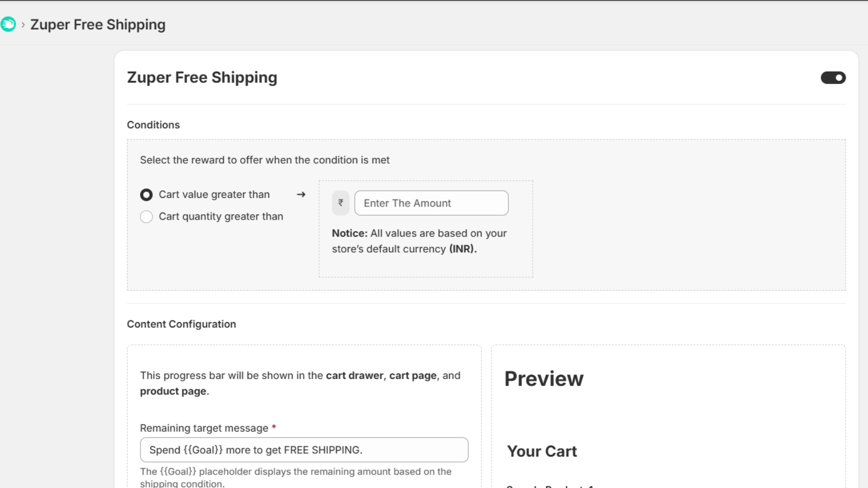
Task: Select the Cart value greater than option
Action: [x=214, y=194]
